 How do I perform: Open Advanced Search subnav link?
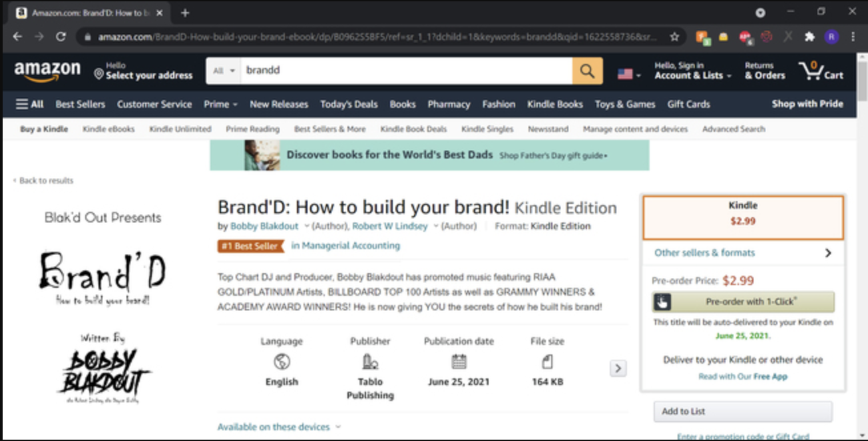(x=734, y=129)
